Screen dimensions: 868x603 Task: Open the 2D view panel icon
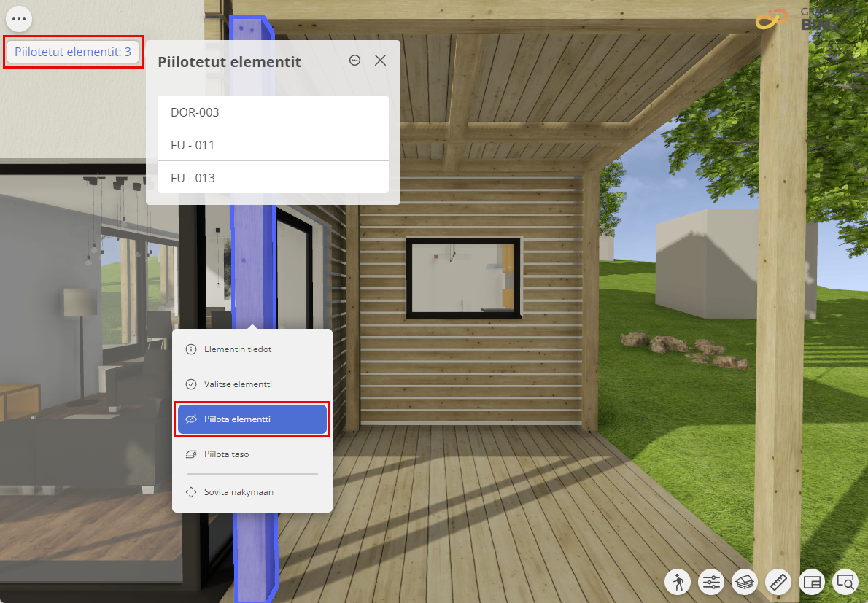point(812,582)
